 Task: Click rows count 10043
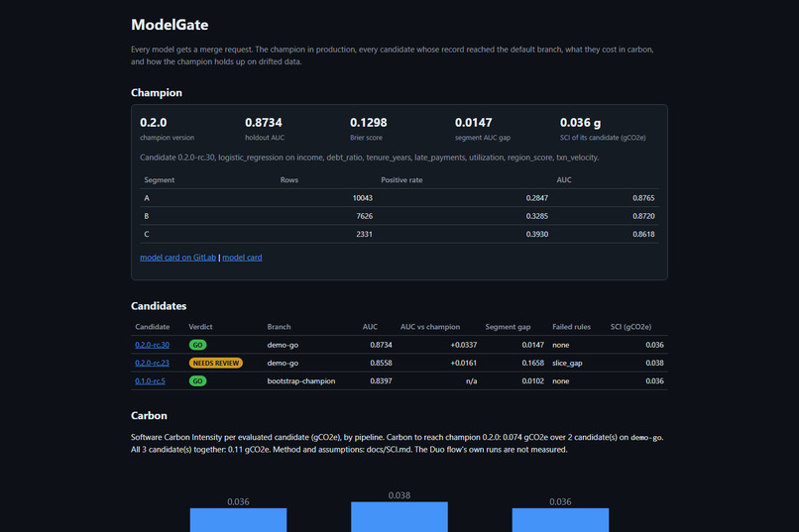click(362, 198)
